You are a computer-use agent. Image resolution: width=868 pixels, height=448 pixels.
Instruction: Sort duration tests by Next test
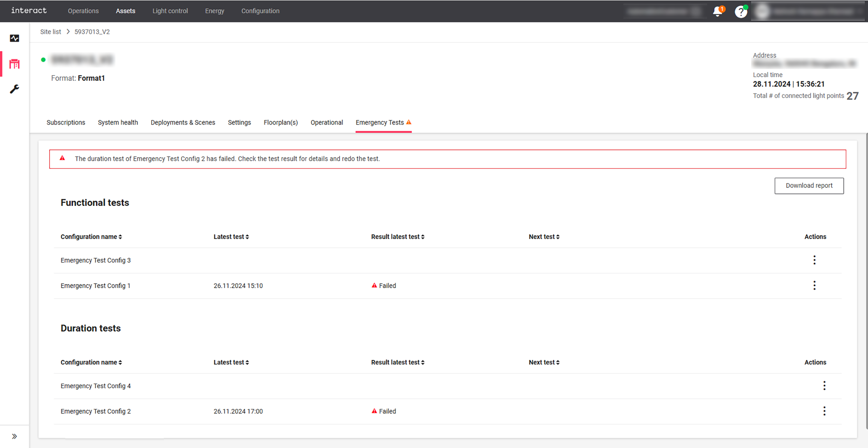[544, 362]
